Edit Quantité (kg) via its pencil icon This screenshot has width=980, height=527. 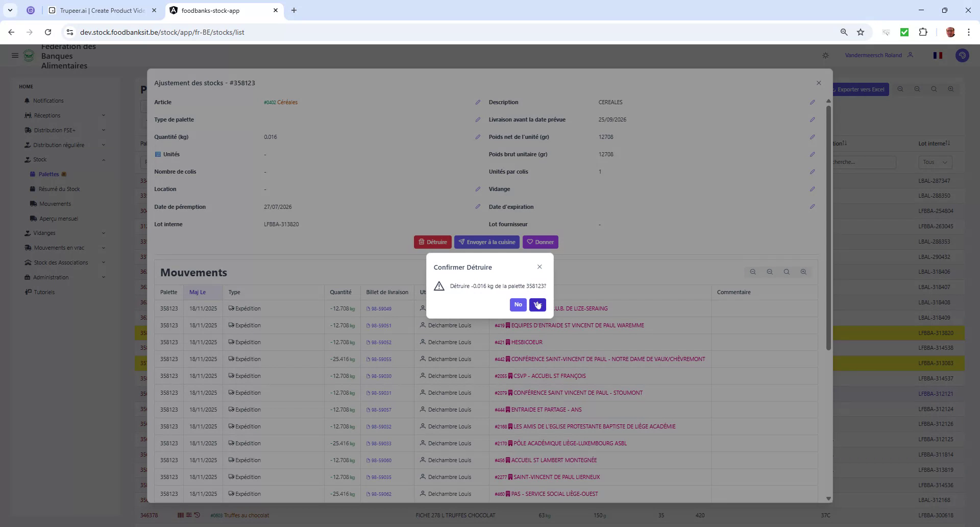tap(478, 137)
